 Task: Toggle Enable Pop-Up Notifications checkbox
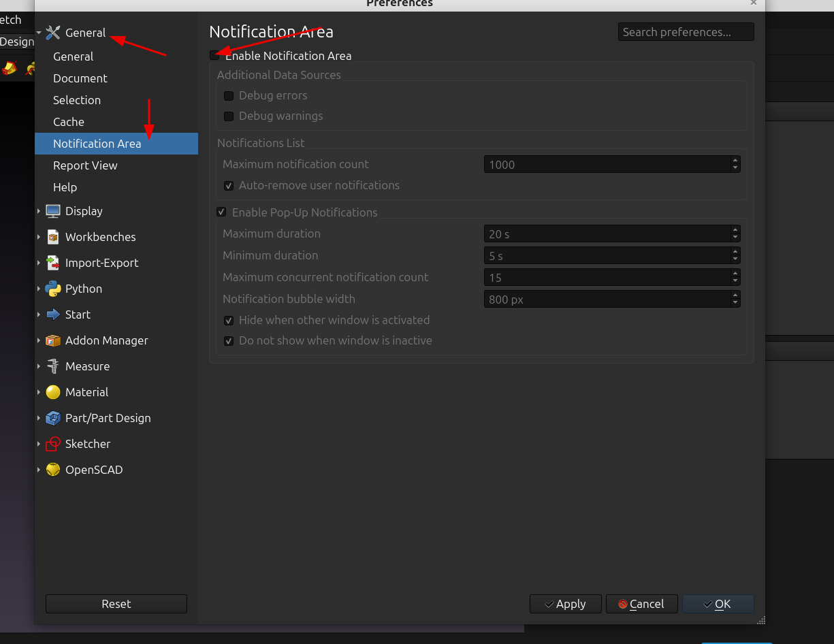pyautogui.click(x=221, y=212)
